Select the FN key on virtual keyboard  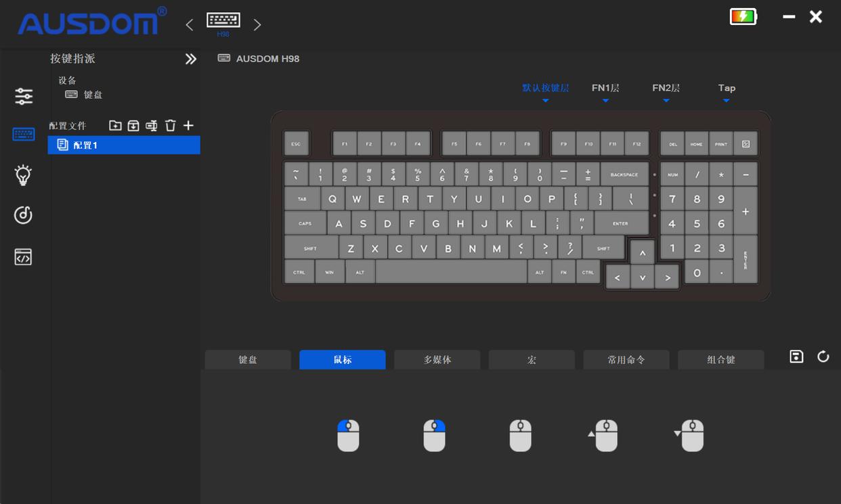pyautogui.click(x=563, y=272)
